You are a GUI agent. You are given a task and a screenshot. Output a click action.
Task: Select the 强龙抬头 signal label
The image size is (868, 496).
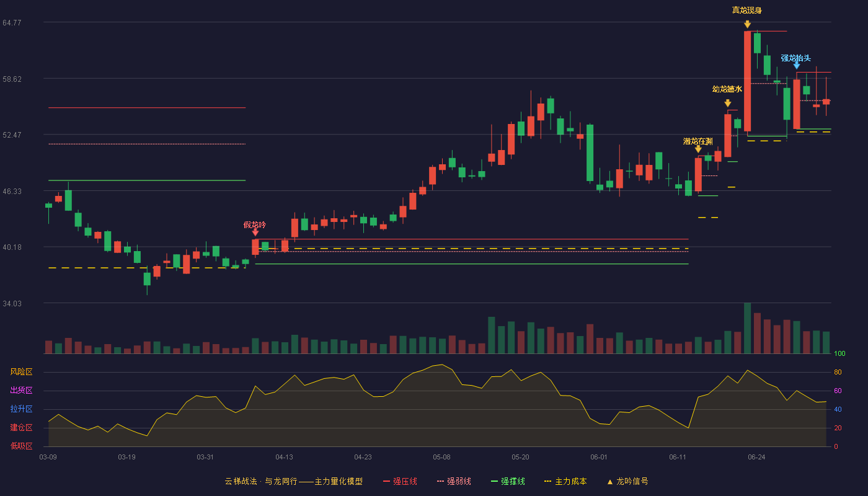(796, 58)
